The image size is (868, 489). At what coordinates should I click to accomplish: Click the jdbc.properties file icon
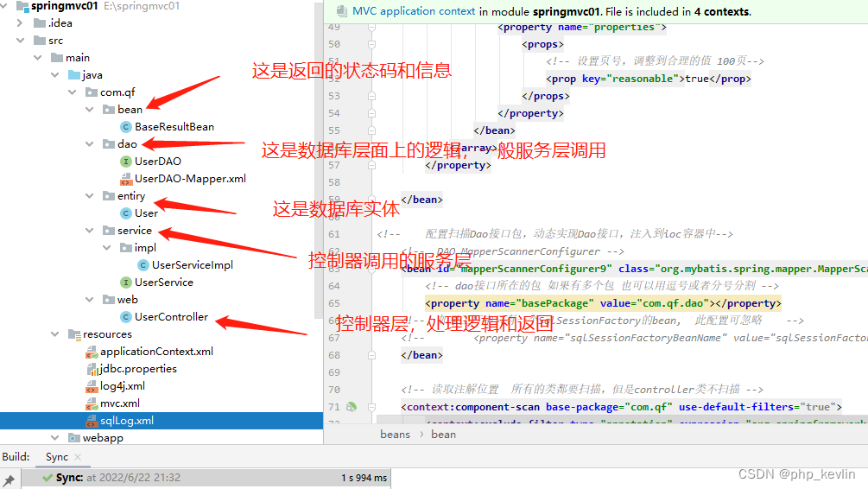92,369
